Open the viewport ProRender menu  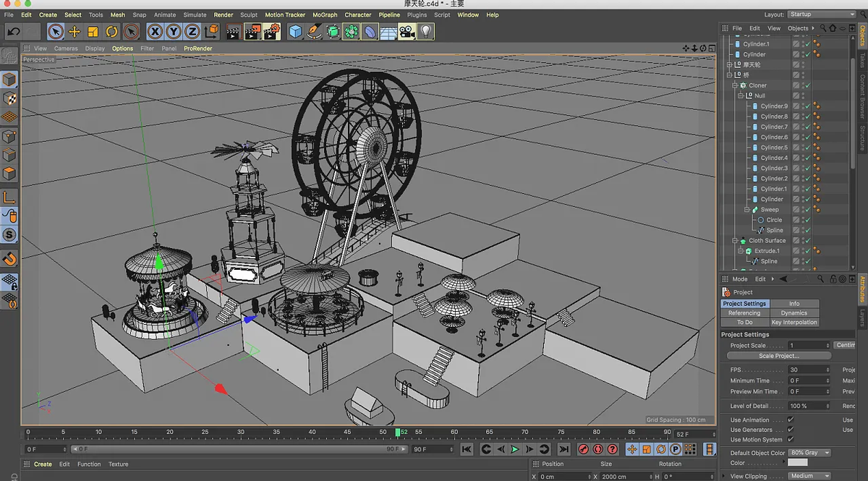[x=198, y=48]
